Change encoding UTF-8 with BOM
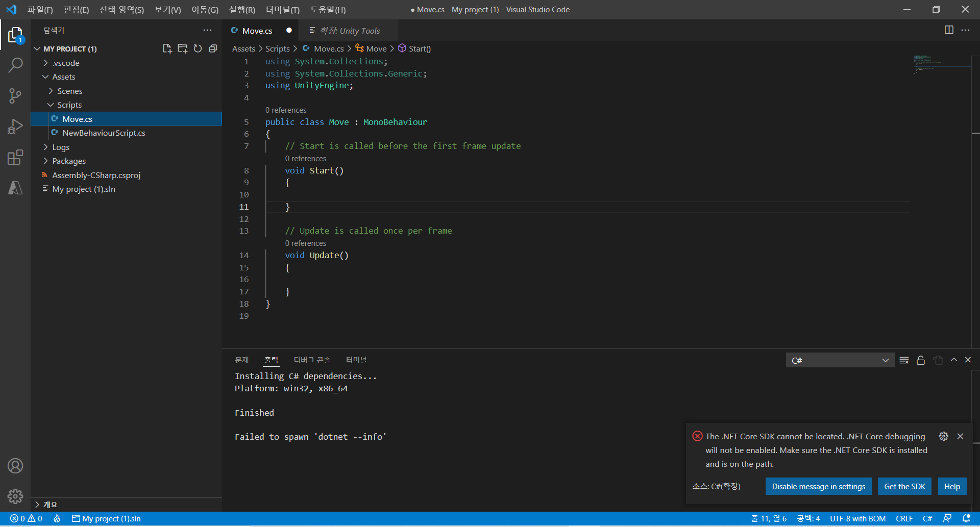980x527 pixels. click(857, 519)
